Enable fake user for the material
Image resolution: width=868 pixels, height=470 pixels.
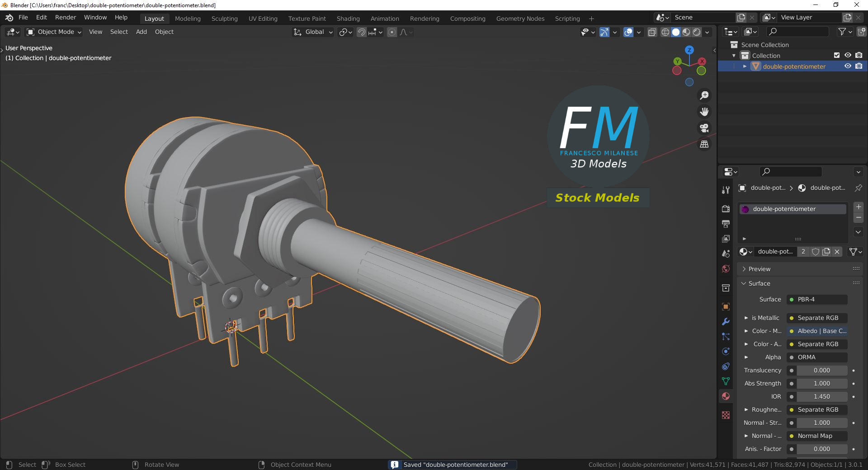pos(816,252)
